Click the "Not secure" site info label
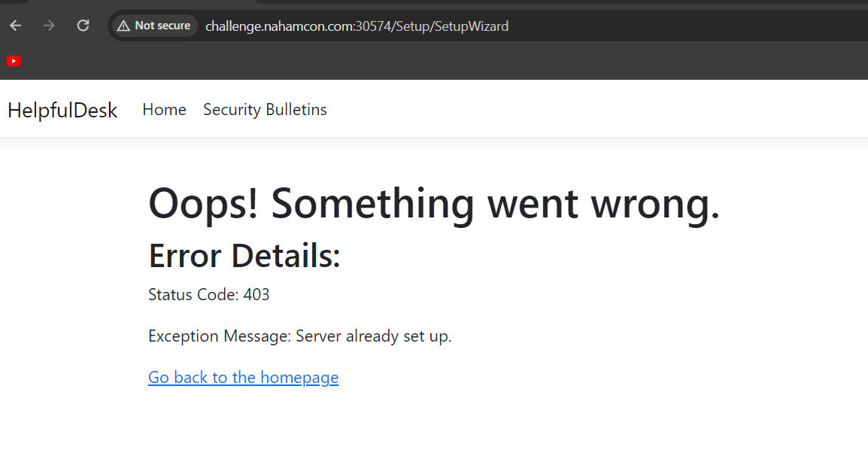This screenshot has width=868, height=471. coord(162,26)
